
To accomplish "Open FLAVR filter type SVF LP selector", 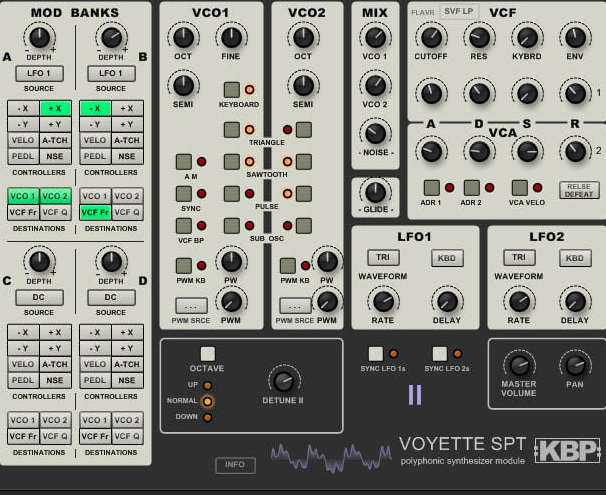I will [x=459, y=12].
